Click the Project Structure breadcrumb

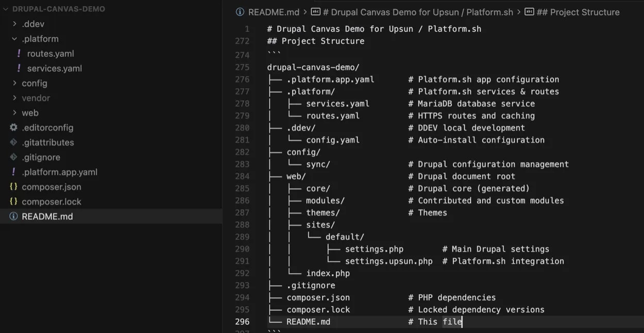578,12
